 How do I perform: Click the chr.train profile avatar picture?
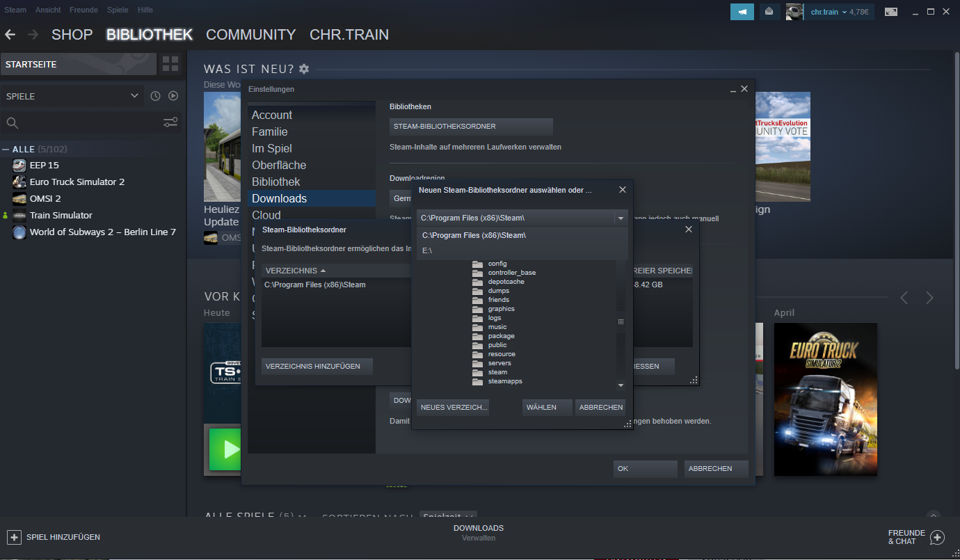(x=794, y=12)
